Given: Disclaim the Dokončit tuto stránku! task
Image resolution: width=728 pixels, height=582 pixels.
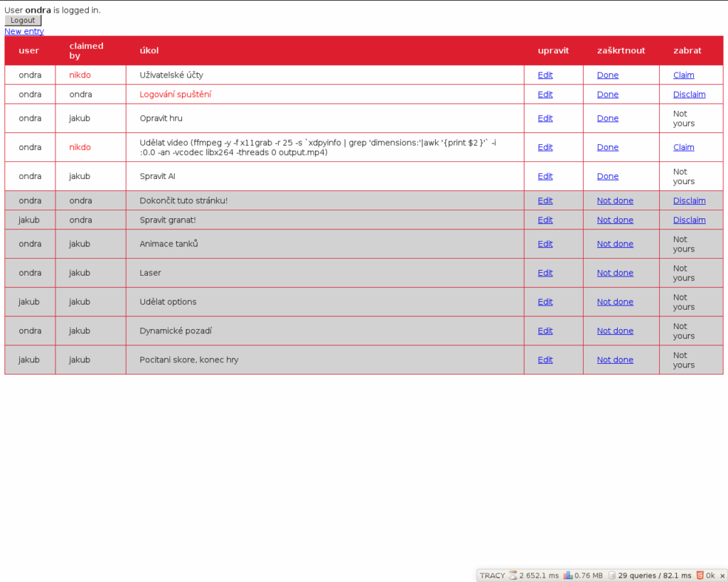Looking at the screenshot, I should click(x=690, y=200).
